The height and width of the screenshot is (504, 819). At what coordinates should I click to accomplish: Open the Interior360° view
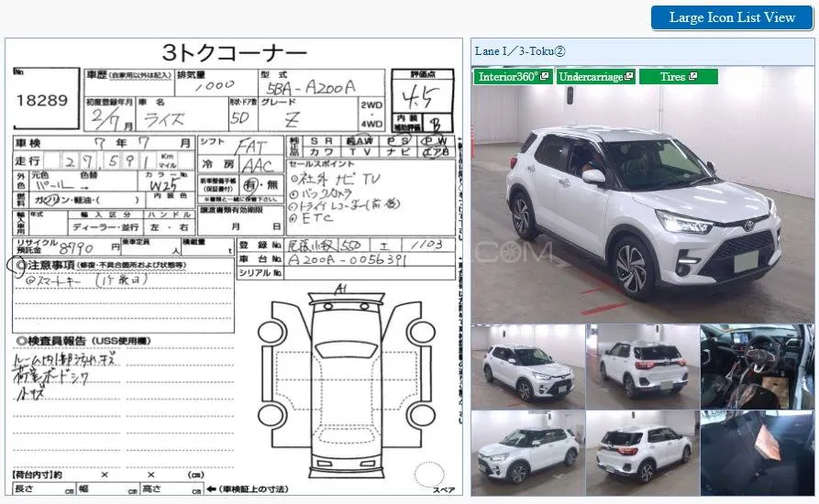click(x=514, y=77)
